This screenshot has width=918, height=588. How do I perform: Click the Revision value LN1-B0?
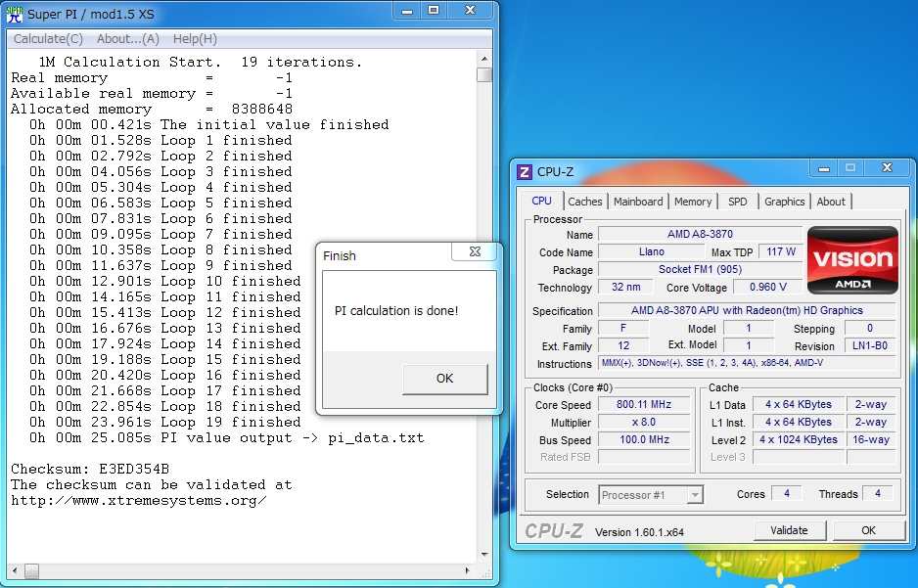coord(869,345)
